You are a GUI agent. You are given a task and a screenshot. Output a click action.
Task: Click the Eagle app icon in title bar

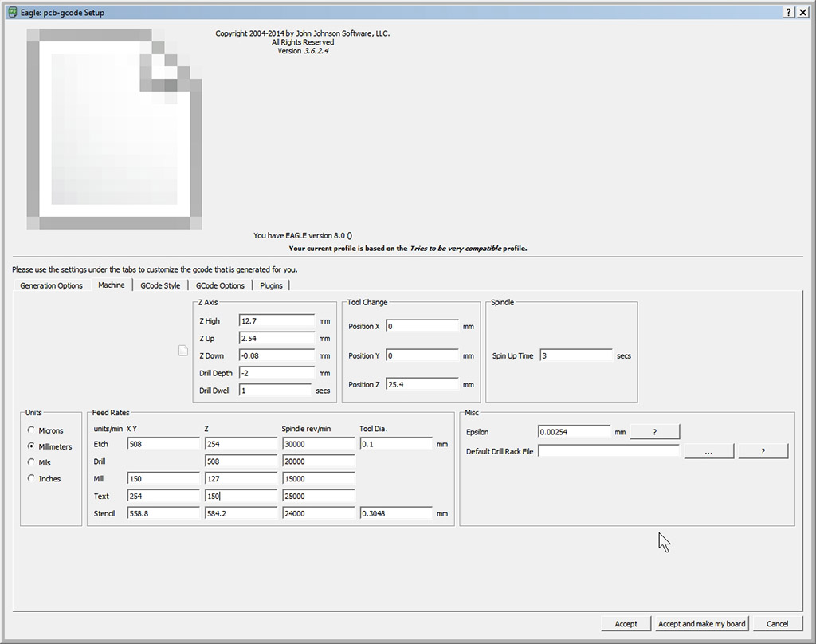click(13, 12)
